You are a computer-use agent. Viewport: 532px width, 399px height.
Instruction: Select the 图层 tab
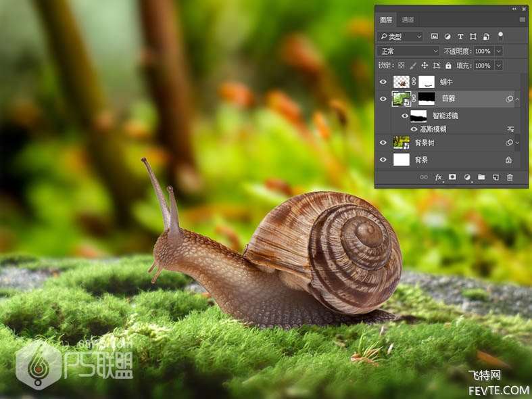point(386,20)
